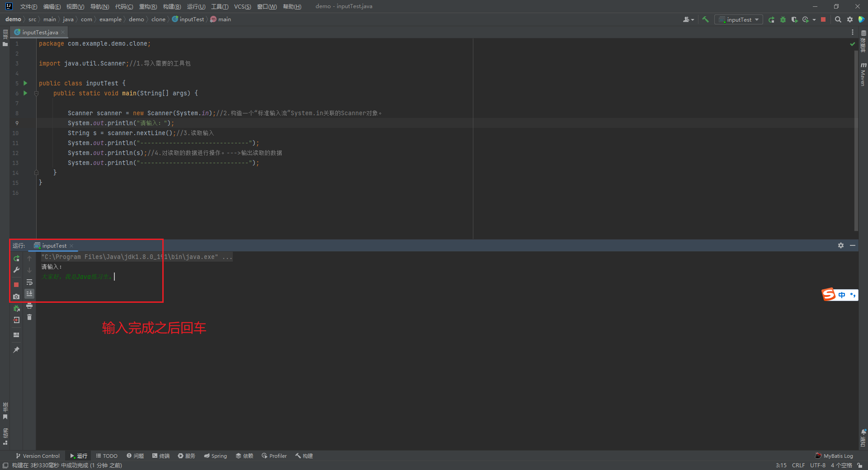Toggle Sogou punctuation mode
Viewport: 868px width, 470px height.
point(853,295)
